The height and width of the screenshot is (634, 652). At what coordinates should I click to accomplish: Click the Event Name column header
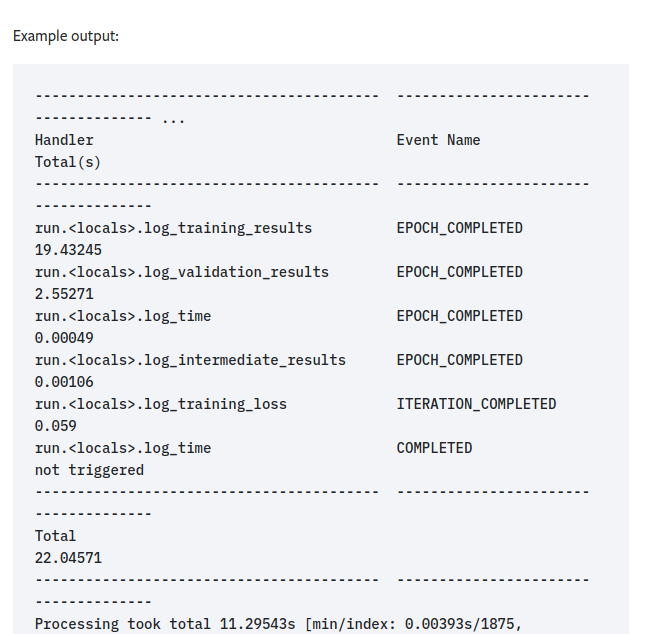(x=438, y=140)
